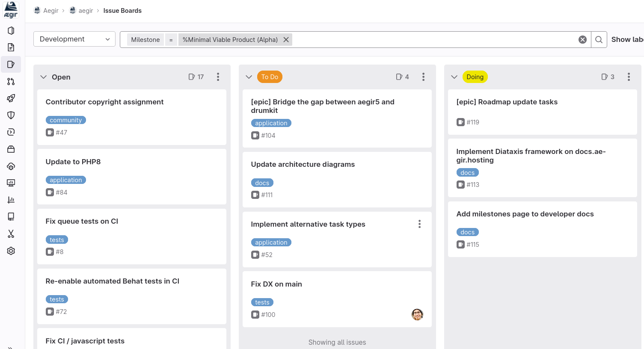Open the Repository sidebar icon
The height and width of the screenshot is (349, 644).
coord(11,47)
